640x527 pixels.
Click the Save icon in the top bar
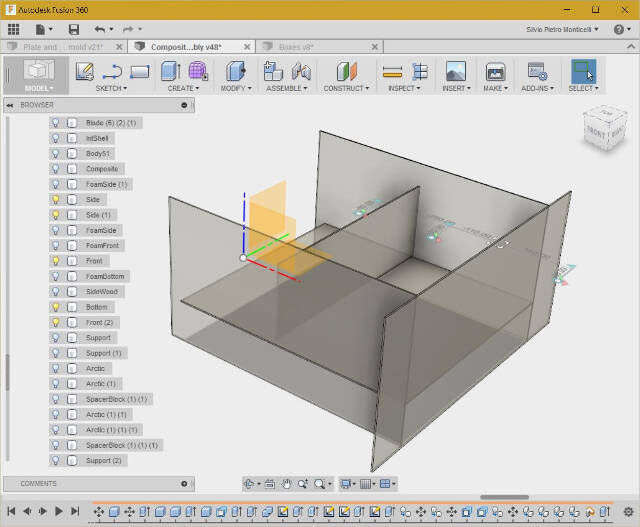point(74,30)
